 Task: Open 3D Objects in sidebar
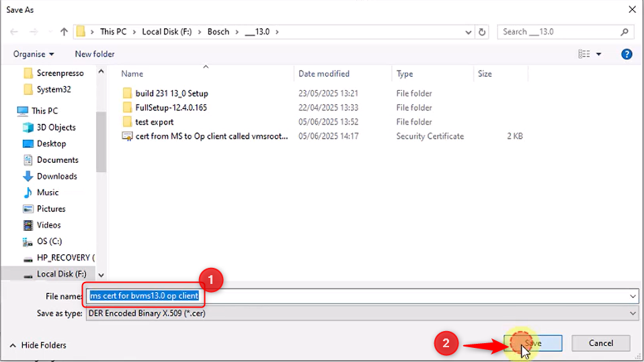(x=56, y=127)
